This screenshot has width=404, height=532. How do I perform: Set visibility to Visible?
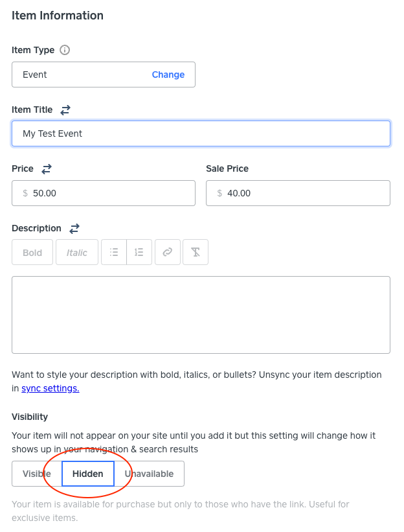pyautogui.click(x=37, y=474)
